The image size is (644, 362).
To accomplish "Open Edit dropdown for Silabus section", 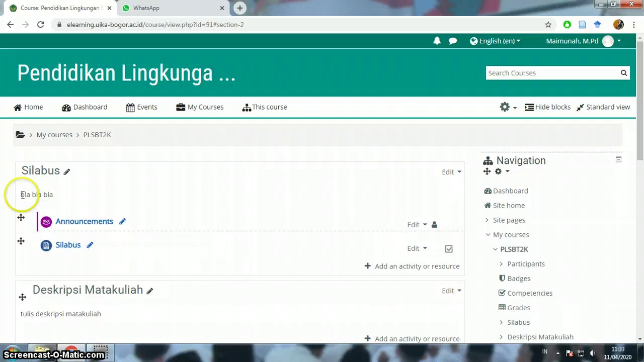I will 451,172.
